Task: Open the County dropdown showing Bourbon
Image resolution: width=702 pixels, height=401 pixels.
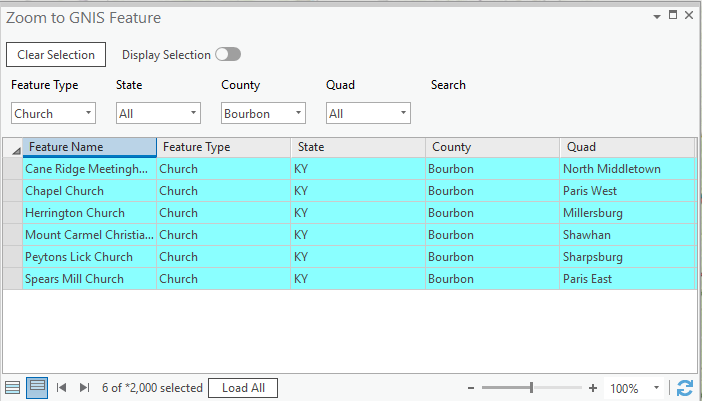Action: pos(263,114)
